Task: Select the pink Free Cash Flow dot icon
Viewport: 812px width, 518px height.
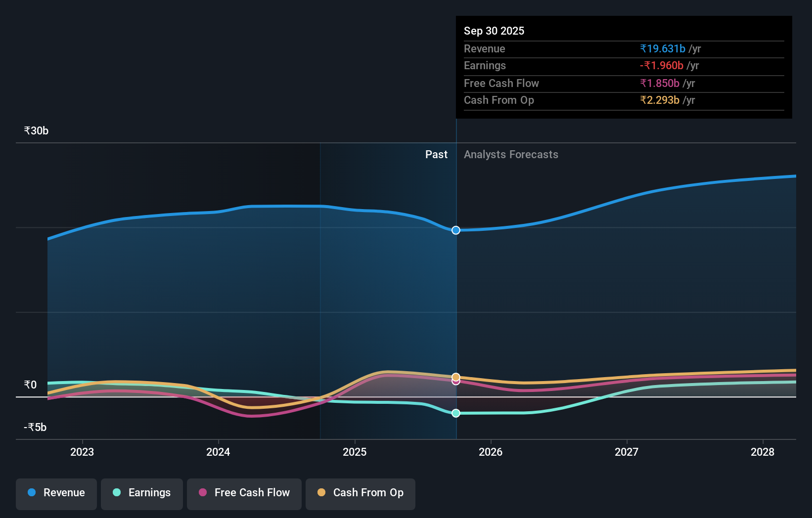Action: pos(203,493)
